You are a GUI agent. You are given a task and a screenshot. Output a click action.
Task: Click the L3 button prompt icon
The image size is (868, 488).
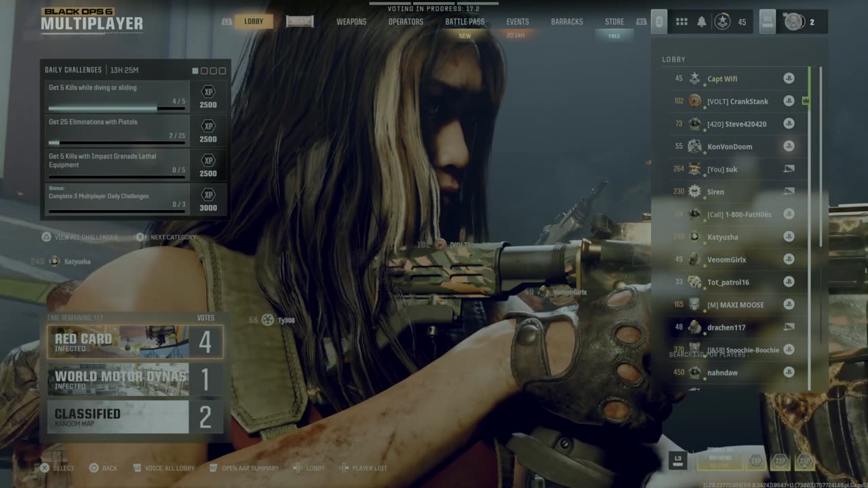click(x=677, y=460)
